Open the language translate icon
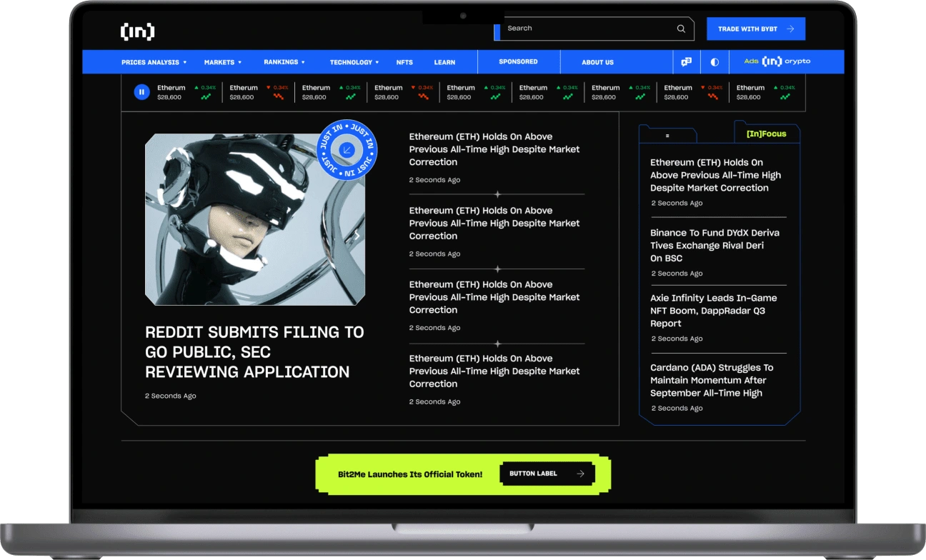 pyautogui.click(x=686, y=62)
